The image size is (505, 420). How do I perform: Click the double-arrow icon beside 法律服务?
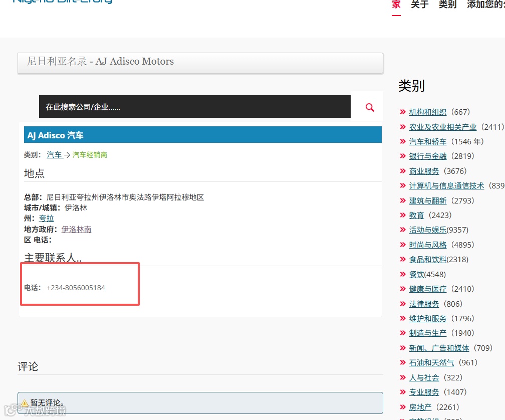[403, 304]
